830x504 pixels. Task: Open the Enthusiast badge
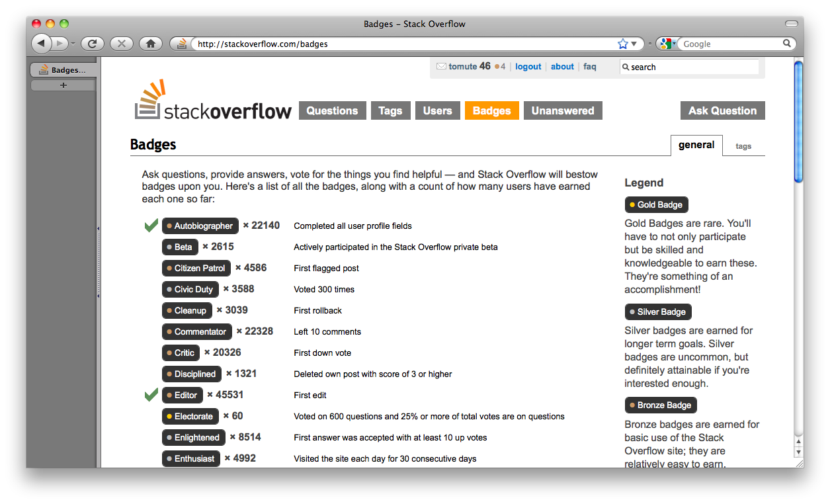coord(191,458)
